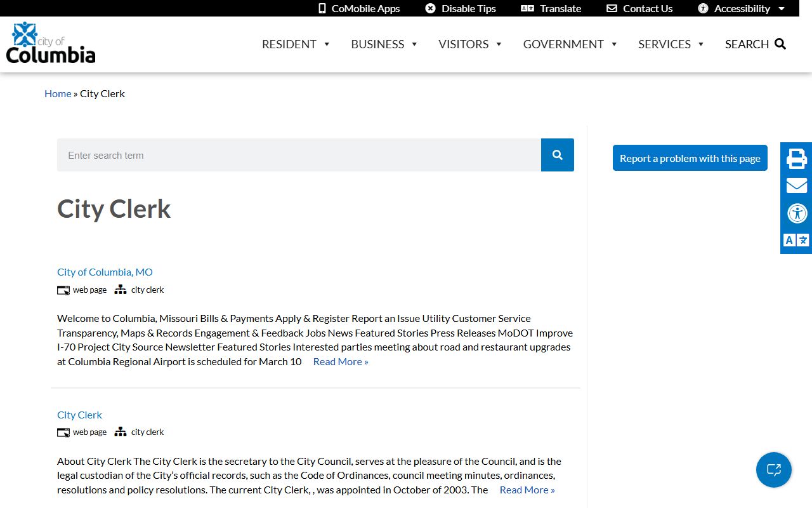Open the GOVERNMENT menu
This screenshot has width=812, height=508.
pyautogui.click(x=563, y=44)
